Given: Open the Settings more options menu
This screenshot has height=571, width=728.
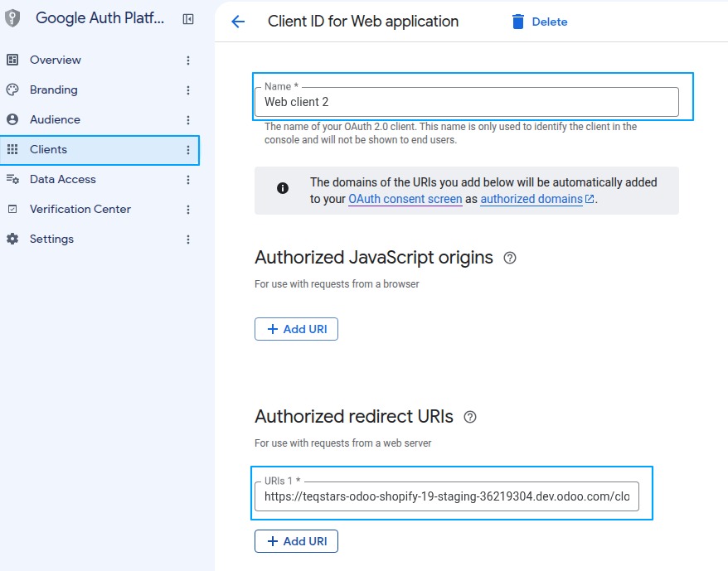Looking at the screenshot, I should tap(188, 239).
